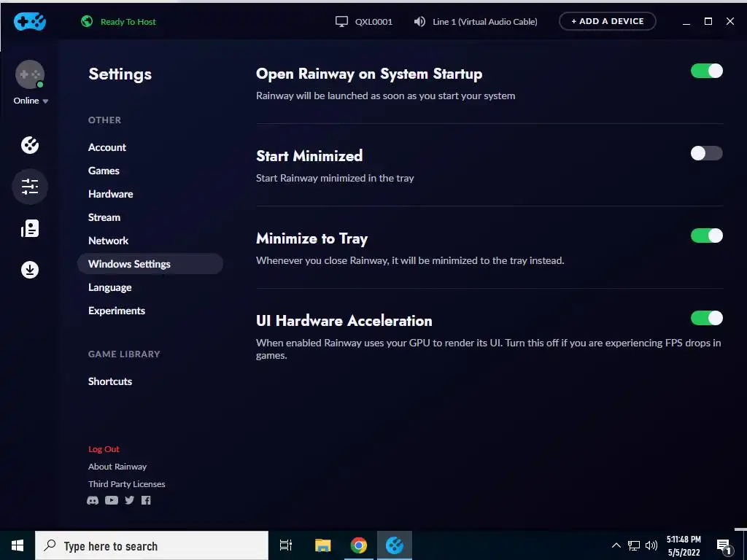The width and height of the screenshot is (747, 560).
Task: Open the network tray icon
Action: 634,545
